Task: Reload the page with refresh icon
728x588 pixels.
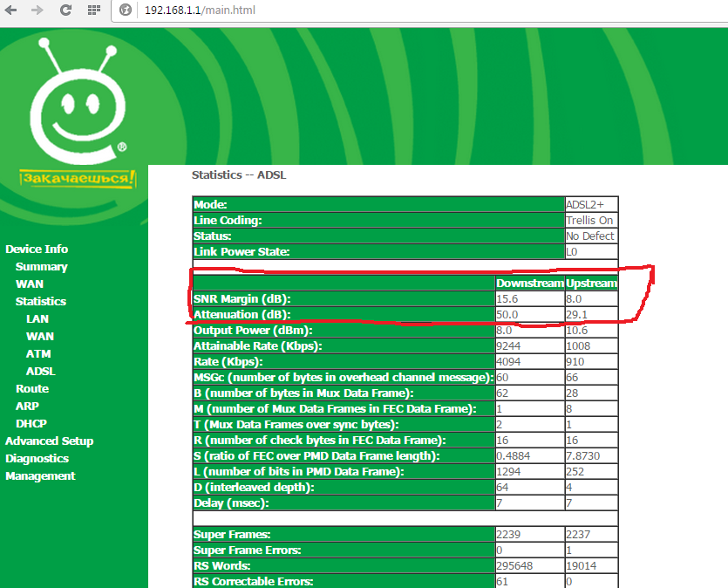Action: click(65, 10)
